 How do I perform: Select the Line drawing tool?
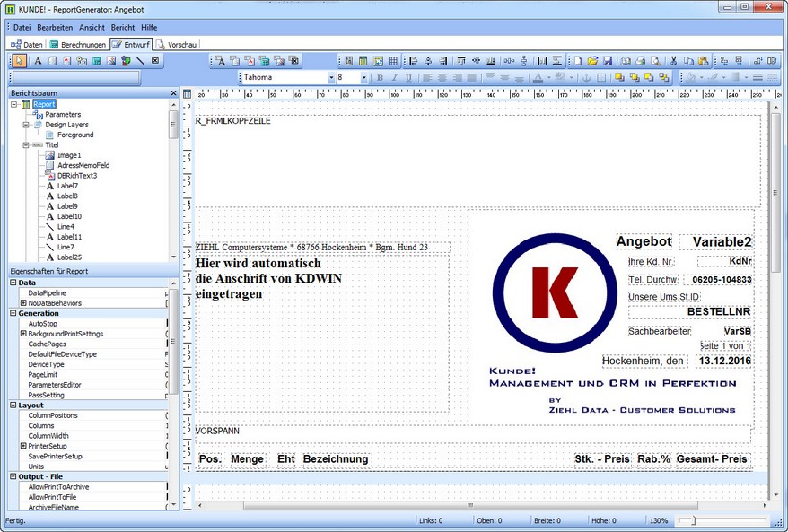[x=141, y=61]
